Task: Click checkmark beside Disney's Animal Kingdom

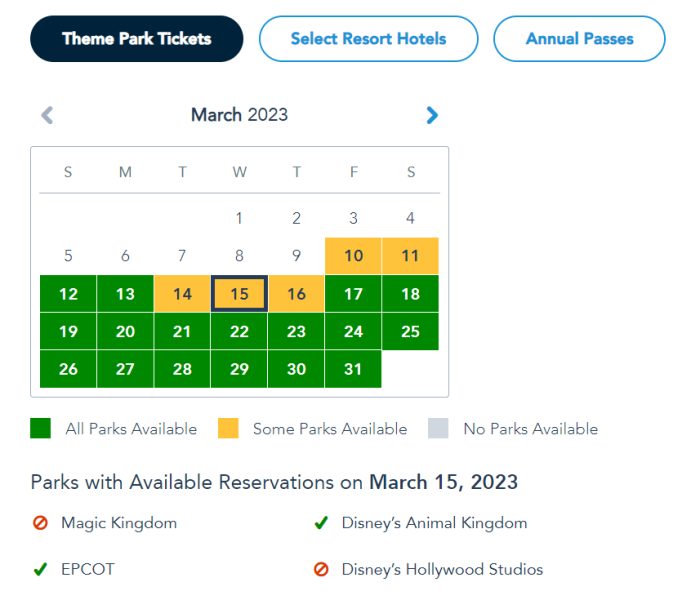Action: 321,523
